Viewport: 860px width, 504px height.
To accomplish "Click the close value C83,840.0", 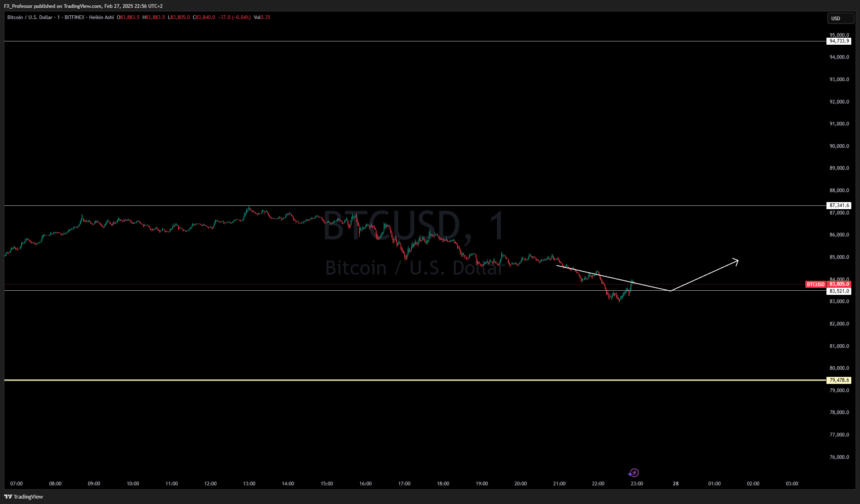I will coord(204,17).
